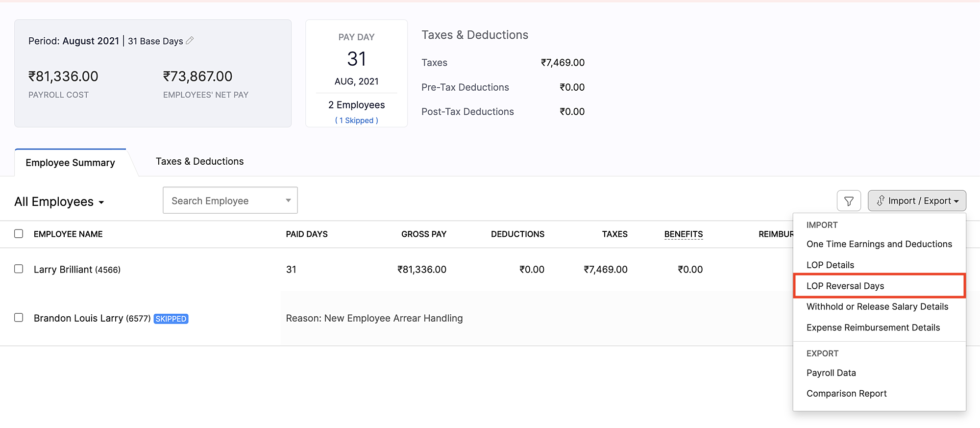Select Brandon Louis Larry's checkbox
The width and height of the screenshot is (980, 428).
tap(19, 318)
